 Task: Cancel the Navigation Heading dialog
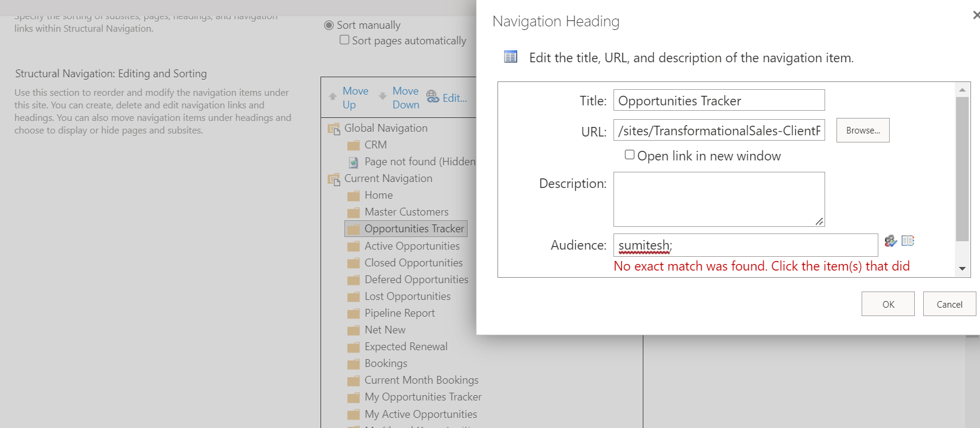950,304
